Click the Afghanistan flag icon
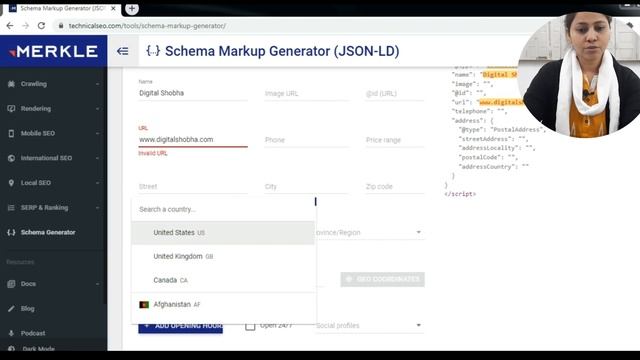The image size is (640, 360). coord(144,304)
